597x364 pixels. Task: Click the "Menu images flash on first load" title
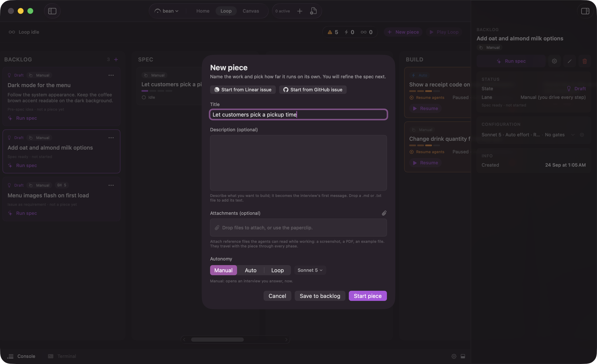click(x=48, y=195)
